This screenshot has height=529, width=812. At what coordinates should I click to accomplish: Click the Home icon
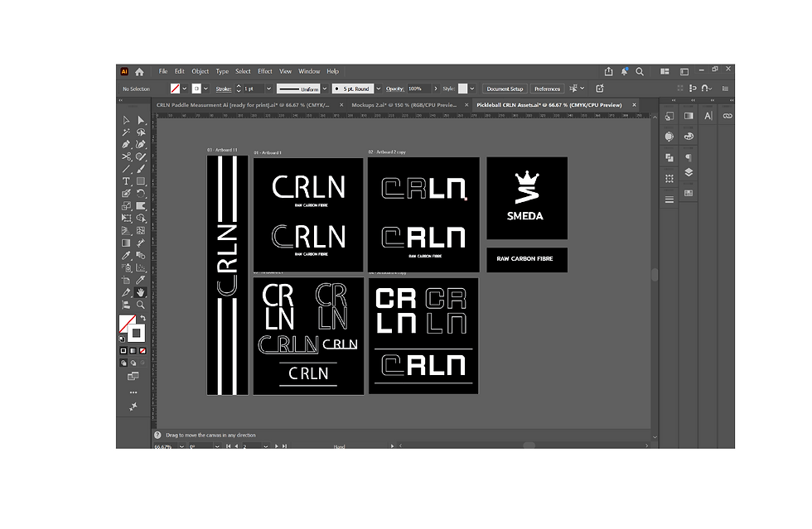coord(139,72)
